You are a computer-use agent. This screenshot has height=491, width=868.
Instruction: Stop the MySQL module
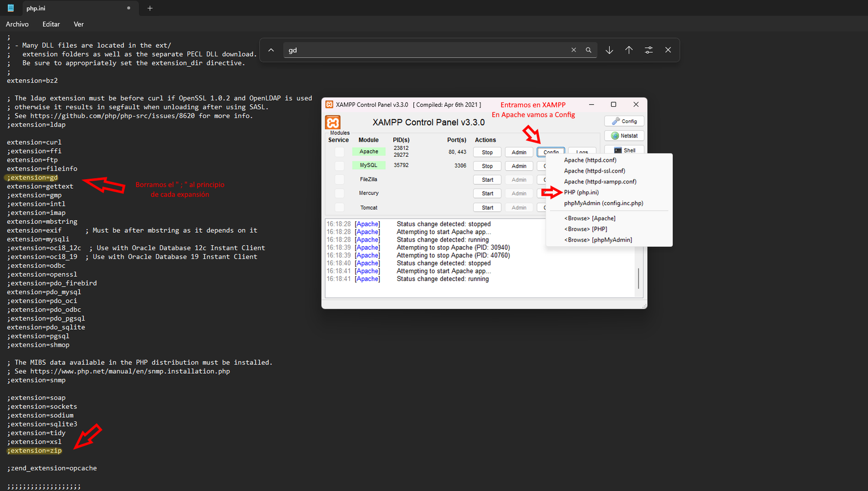coord(487,166)
